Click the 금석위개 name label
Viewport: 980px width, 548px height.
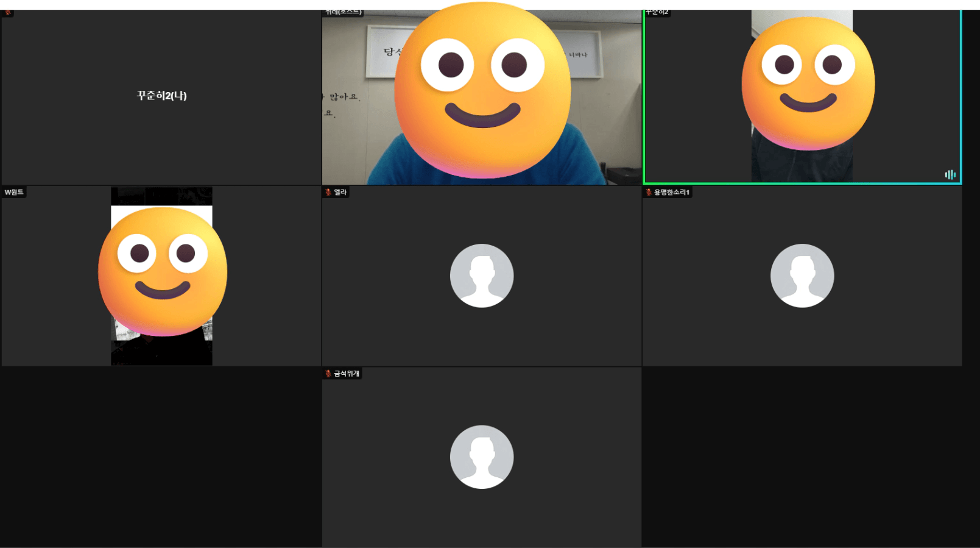(346, 374)
